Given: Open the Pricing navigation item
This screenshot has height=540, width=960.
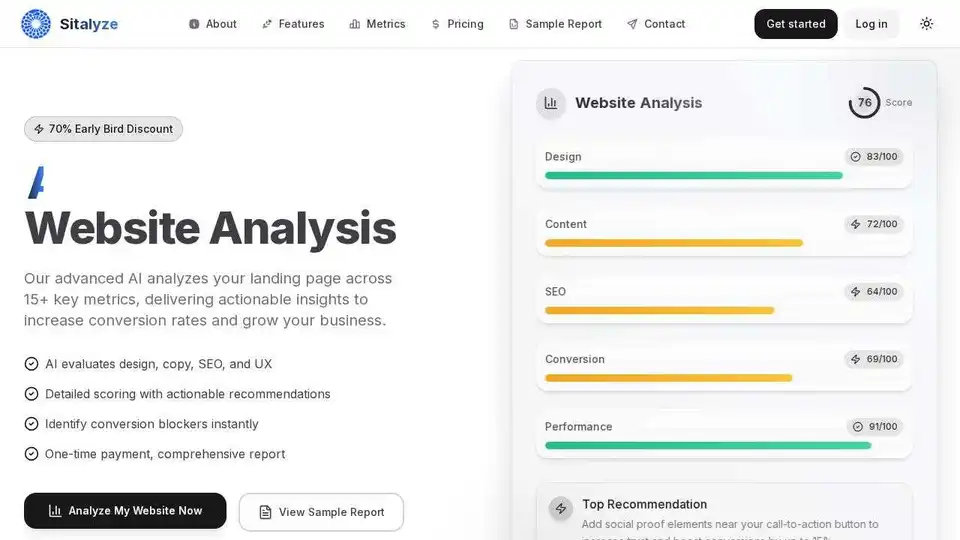Looking at the screenshot, I should (x=457, y=24).
